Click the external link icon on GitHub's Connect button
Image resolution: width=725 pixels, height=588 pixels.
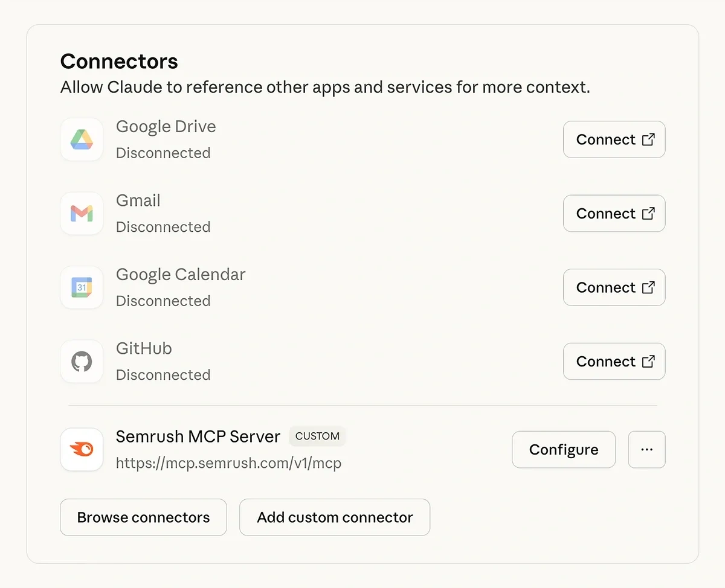click(648, 361)
